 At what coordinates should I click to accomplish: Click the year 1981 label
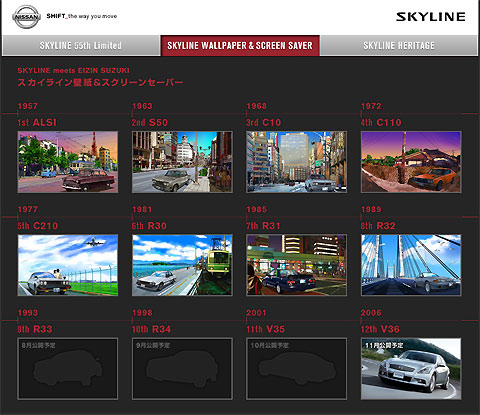pos(142,209)
